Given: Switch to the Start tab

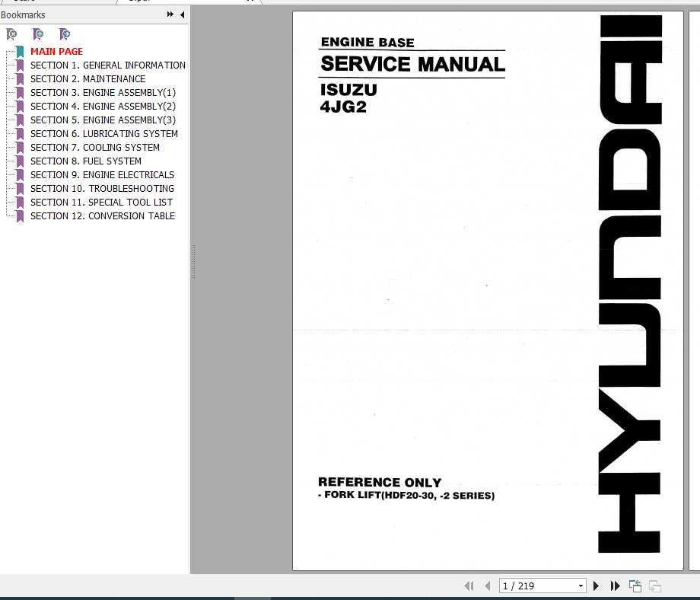Looking at the screenshot, I should pyautogui.click(x=23, y=2).
